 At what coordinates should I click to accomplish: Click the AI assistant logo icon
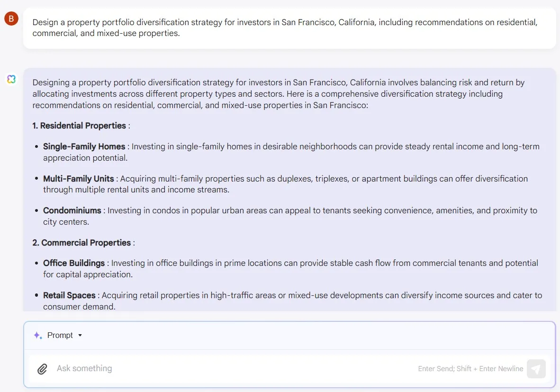tap(11, 79)
